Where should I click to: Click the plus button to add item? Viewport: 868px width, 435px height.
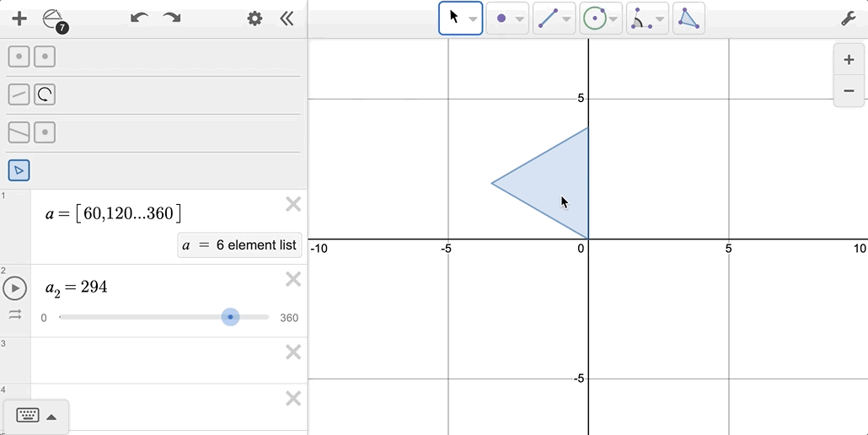(19, 19)
